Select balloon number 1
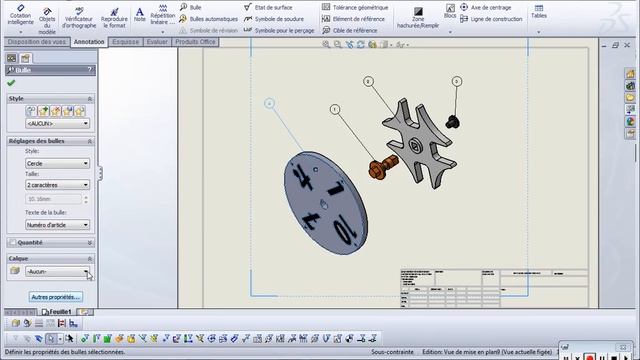 (335, 109)
